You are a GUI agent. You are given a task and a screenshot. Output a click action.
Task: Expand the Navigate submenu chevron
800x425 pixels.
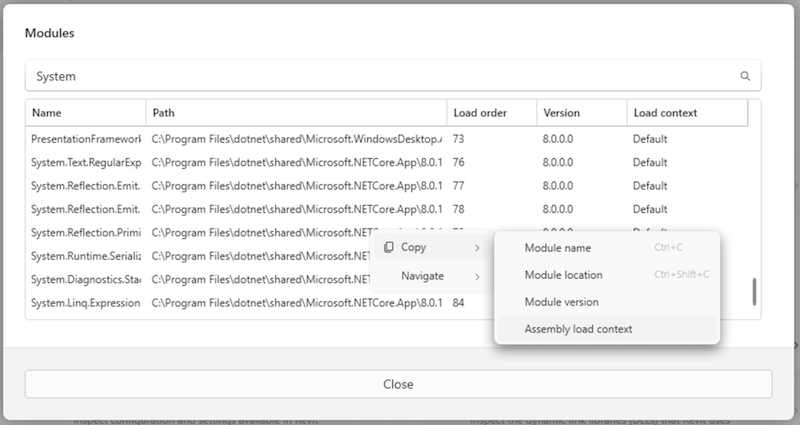[477, 276]
